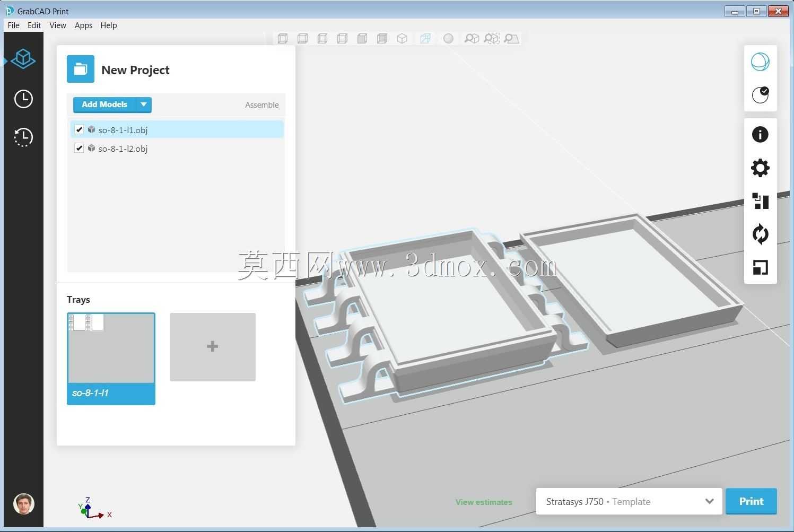Uncheck the so-8-1-l1.obj checkbox

pyautogui.click(x=79, y=129)
